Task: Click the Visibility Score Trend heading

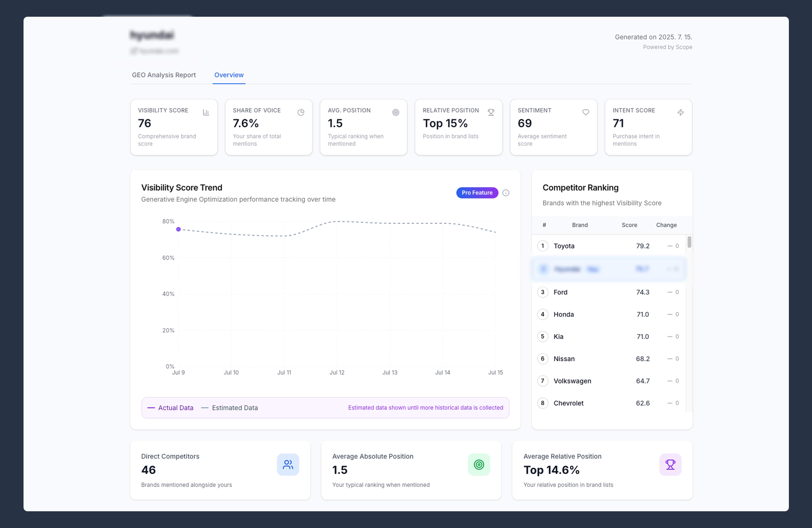Action: [x=182, y=188]
